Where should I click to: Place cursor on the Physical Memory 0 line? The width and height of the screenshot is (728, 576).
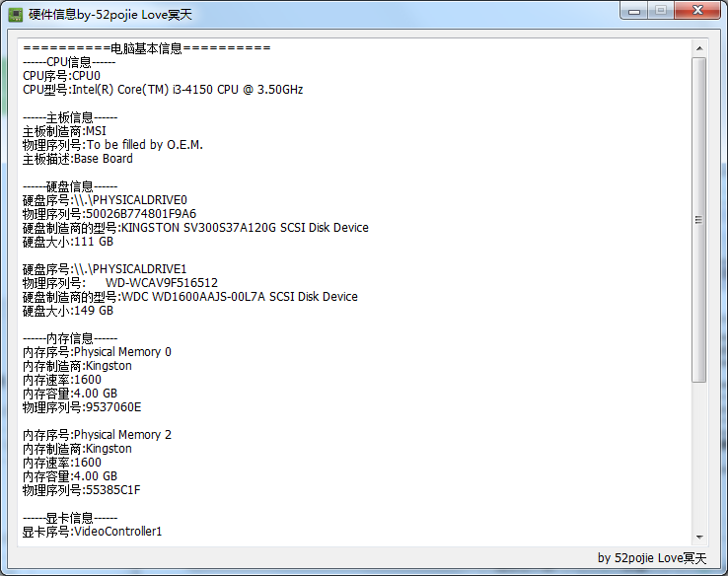point(97,352)
